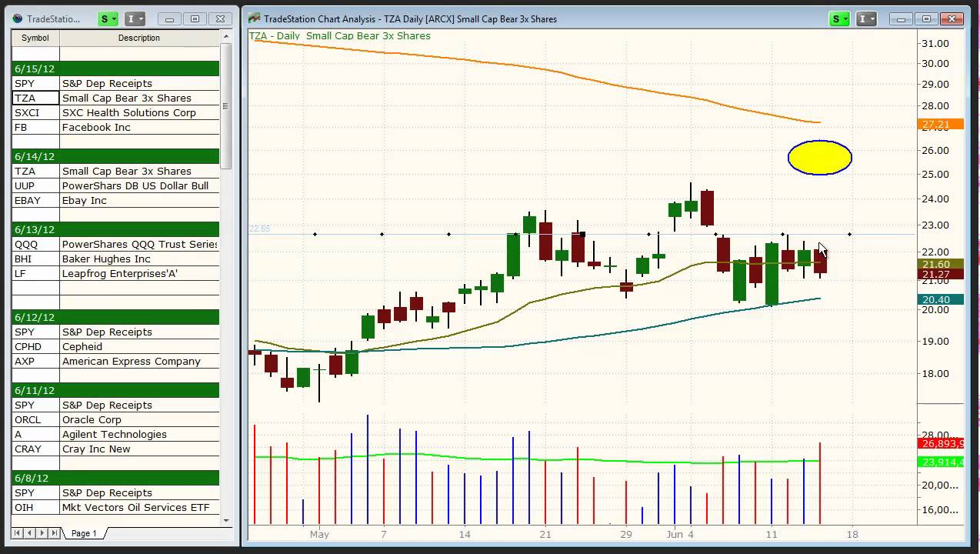980x554 pixels.
Task: Select the FB symbol cell
Action: point(35,127)
